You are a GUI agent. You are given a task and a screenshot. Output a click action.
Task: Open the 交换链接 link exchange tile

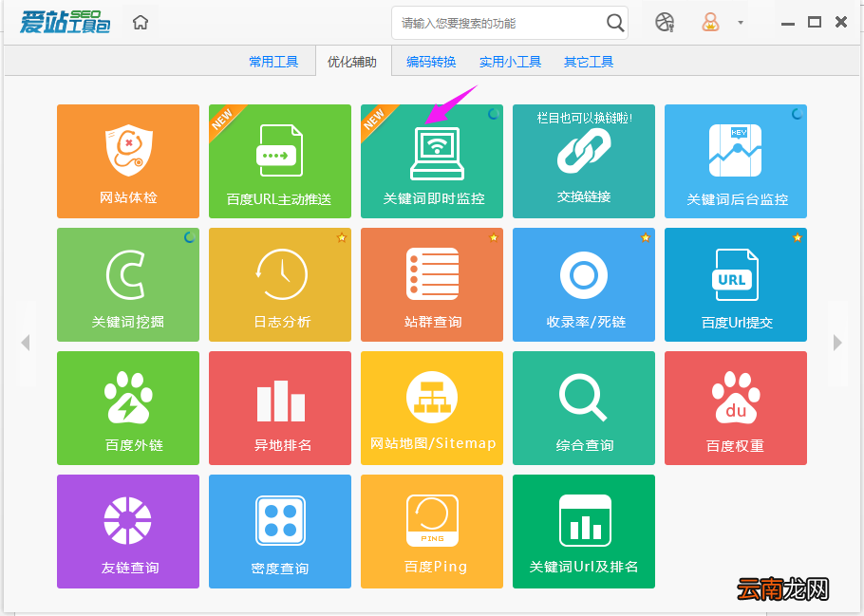pos(584,161)
